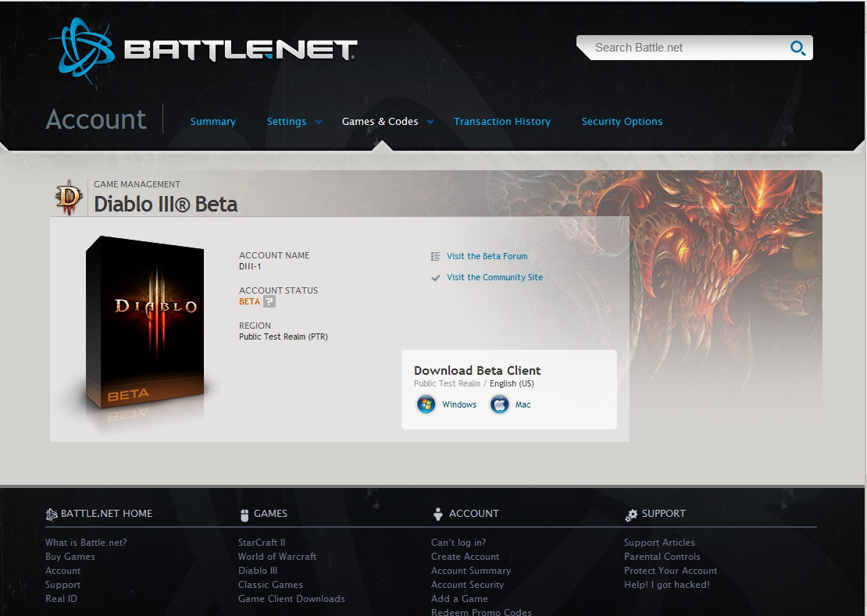This screenshot has height=616, width=867.
Task: Download the Windows beta client
Action: point(459,404)
